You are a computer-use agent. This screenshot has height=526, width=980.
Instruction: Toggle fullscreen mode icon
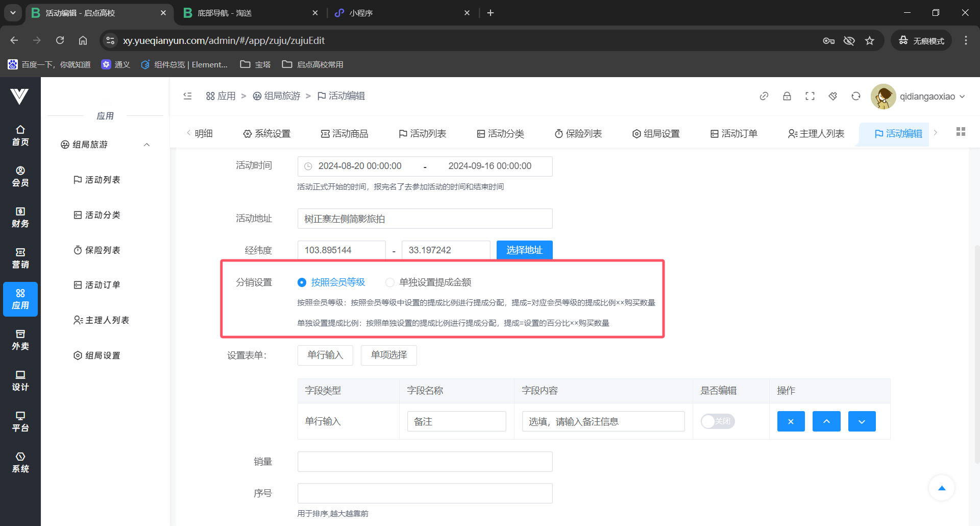(810, 96)
